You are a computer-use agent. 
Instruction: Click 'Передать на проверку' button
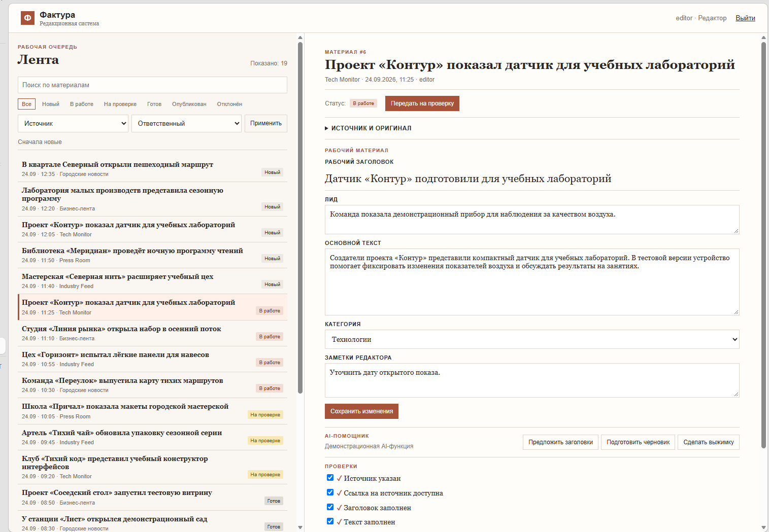point(422,103)
